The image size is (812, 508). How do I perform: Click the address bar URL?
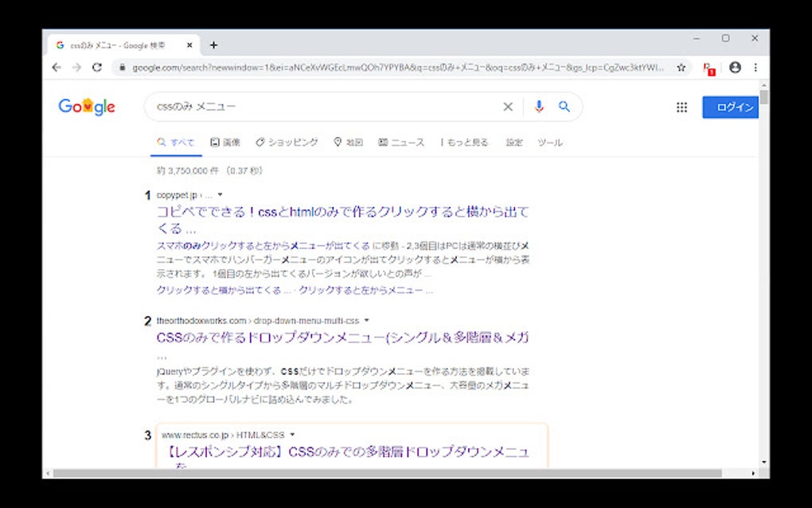(x=398, y=68)
